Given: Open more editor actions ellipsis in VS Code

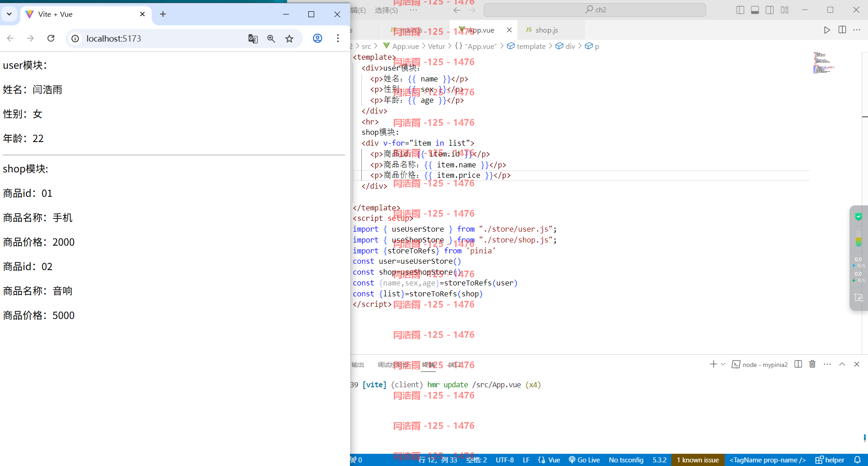Looking at the screenshot, I should [x=857, y=30].
